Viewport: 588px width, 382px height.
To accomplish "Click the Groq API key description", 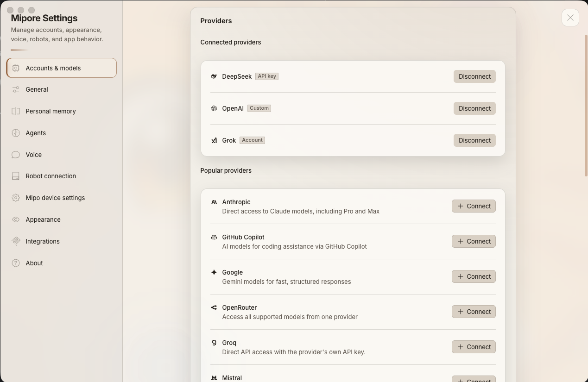I will 294,352.
